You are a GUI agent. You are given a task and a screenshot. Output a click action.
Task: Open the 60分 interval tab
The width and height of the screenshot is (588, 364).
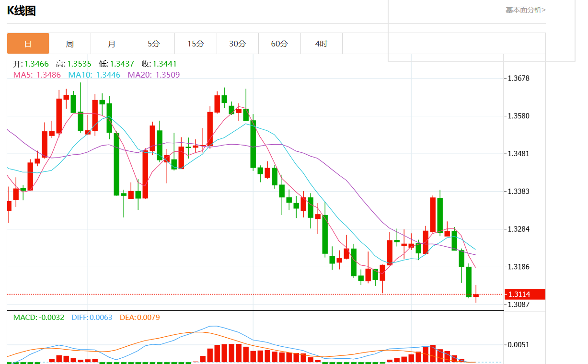tap(279, 44)
